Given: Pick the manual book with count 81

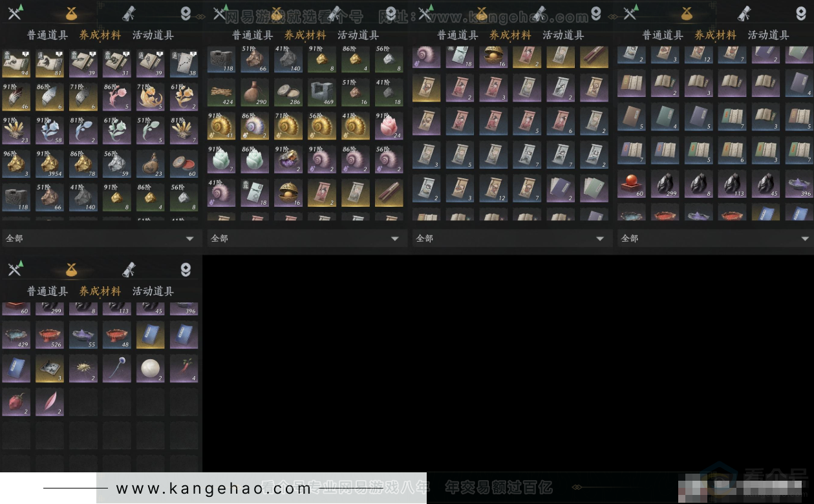Looking at the screenshot, I should (x=50, y=63).
